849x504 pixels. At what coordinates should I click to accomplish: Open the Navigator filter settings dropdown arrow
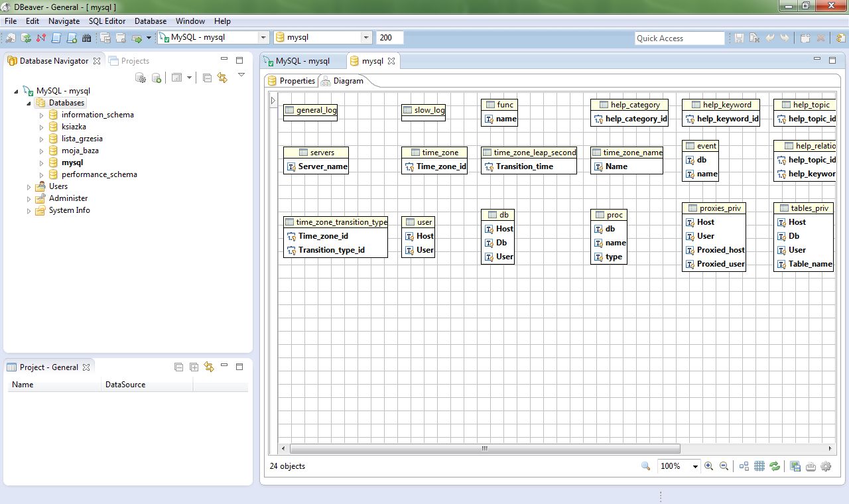click(190, 78)
